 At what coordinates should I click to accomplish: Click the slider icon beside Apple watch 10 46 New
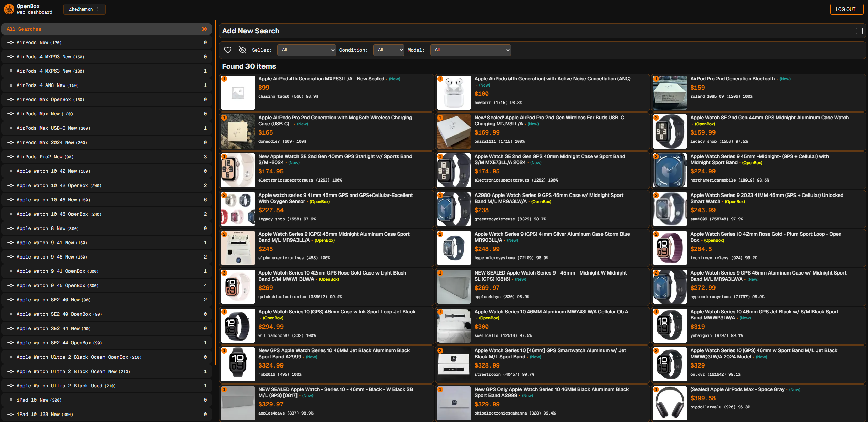coord(11,200)
